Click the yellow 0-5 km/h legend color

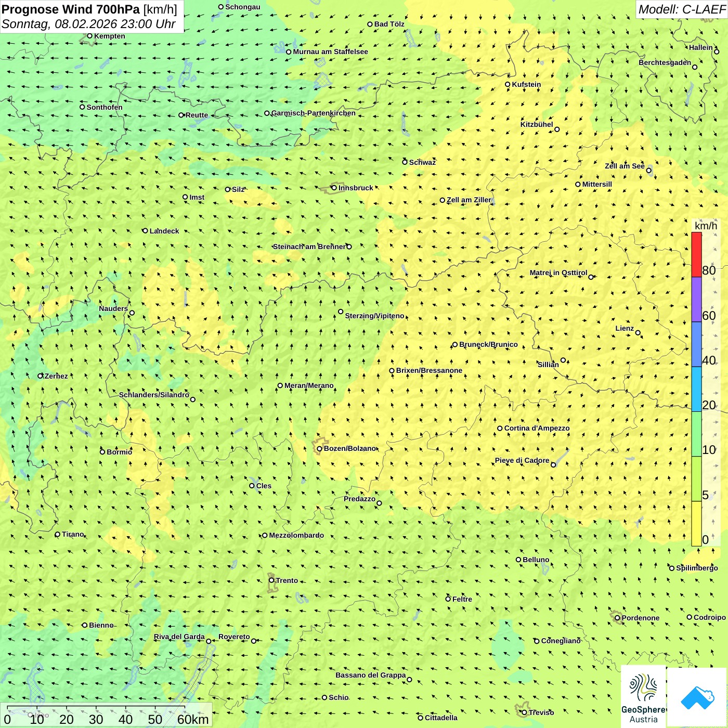click(696, 524)
